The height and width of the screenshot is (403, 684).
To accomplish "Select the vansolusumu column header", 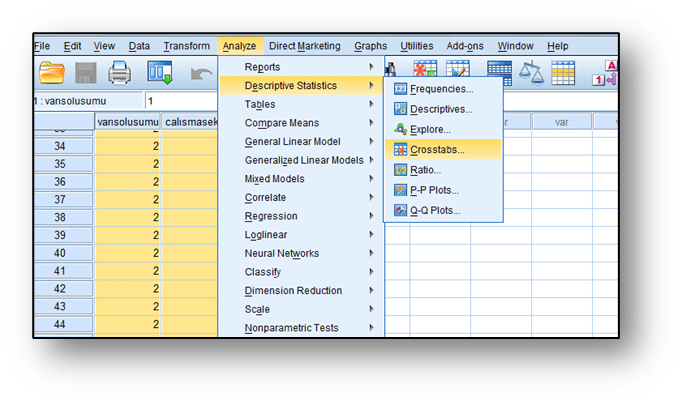I will [127, 122].
